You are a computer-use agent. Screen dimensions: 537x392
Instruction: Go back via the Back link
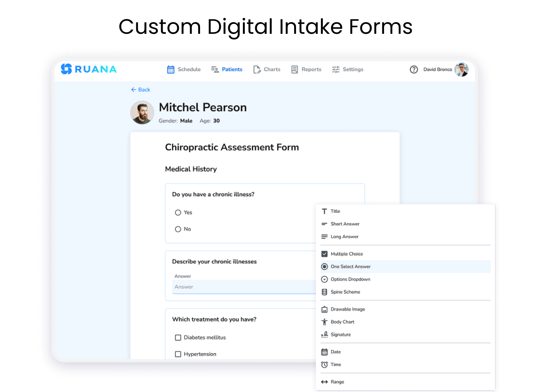pos(141,90)
